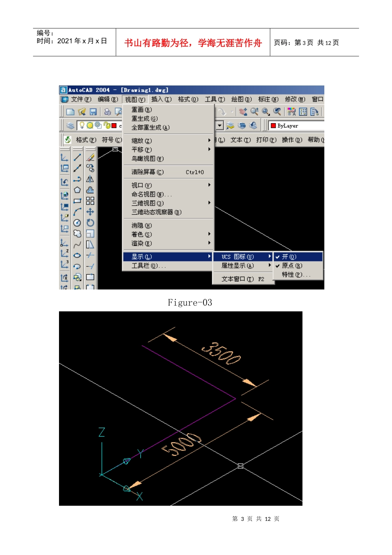Open the 插入(I) menu
Screen dimensions: 392x555
(161, 99)
